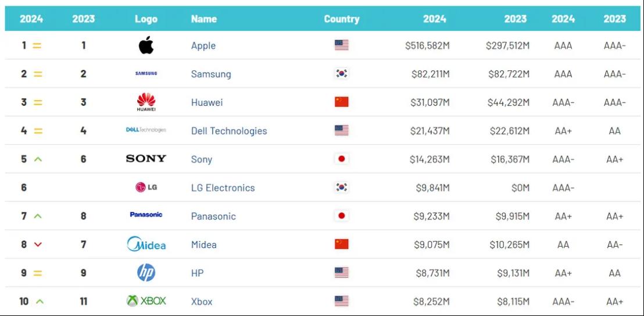Select the Midea logo
The width and height of the screenshot is (644, 316).
146,244
